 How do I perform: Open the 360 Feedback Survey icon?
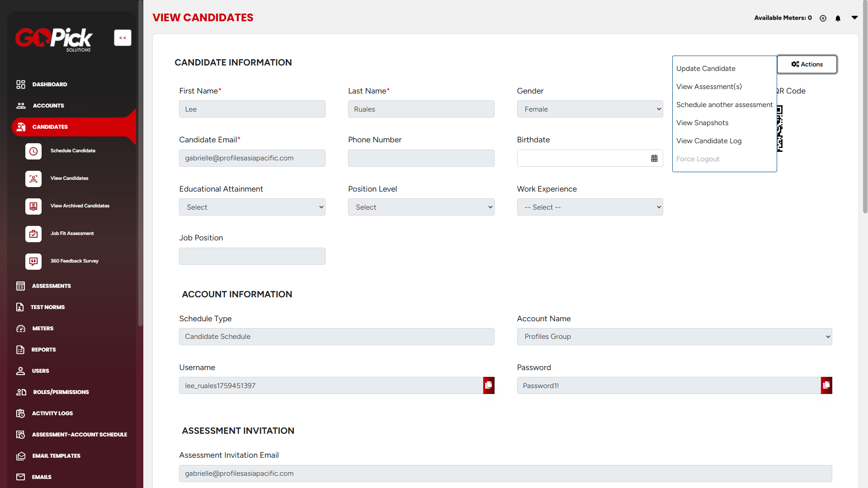33,262
